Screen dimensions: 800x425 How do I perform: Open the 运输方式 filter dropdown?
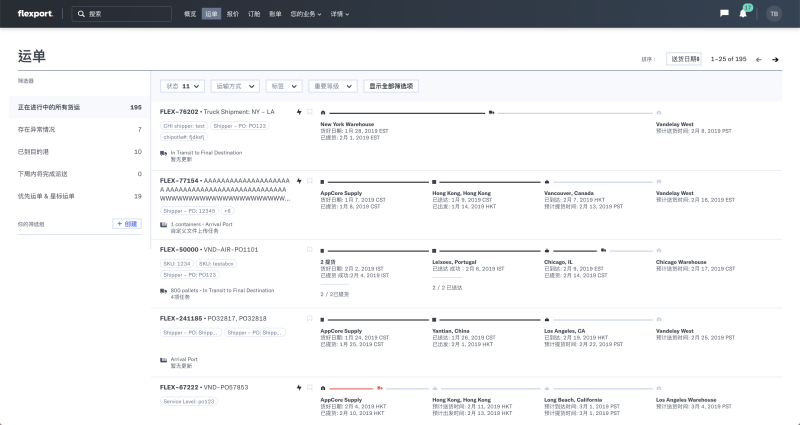[x=235, y=86]
